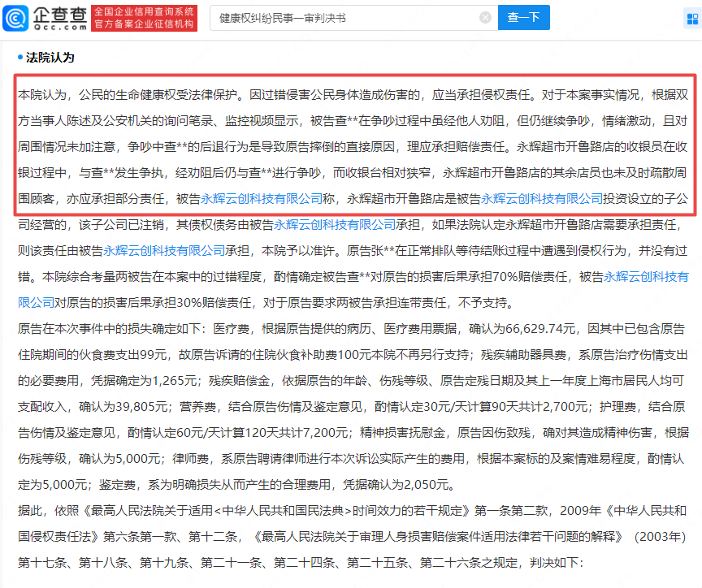
Task: Click the text 确认为39,805元
Action: (x=124, y=407)
